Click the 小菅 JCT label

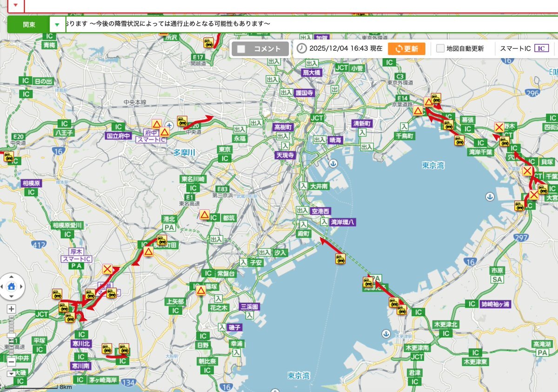coord(357,68)
